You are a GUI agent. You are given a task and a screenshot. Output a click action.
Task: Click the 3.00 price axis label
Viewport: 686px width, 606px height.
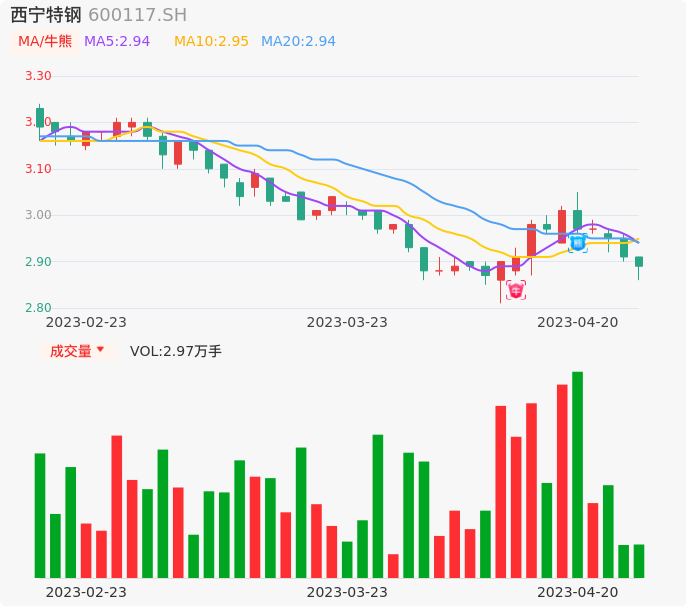click(38, 215)
